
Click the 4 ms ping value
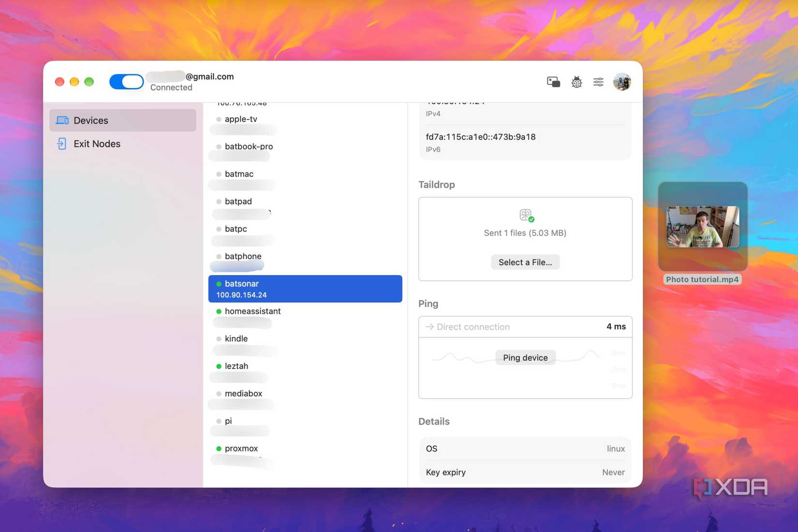(x=616, y=326)
